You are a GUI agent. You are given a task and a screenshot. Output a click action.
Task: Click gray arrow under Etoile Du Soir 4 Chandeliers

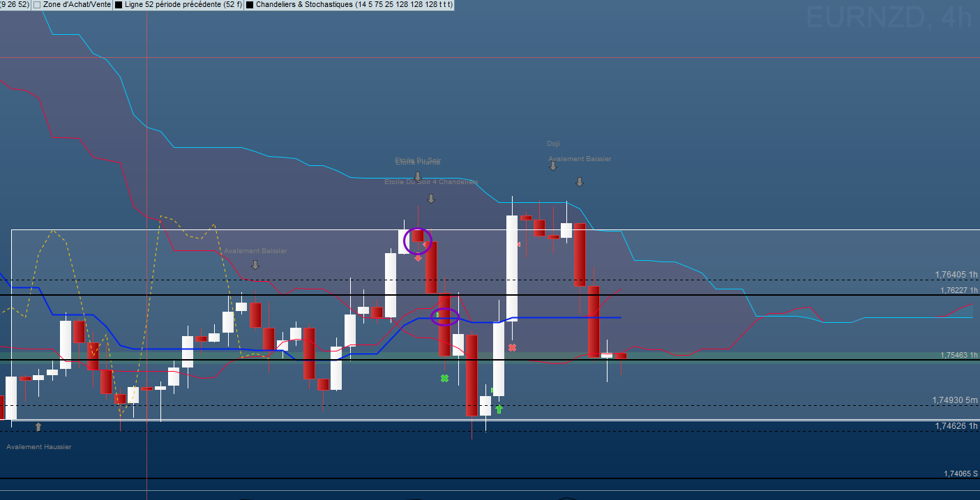430,199
